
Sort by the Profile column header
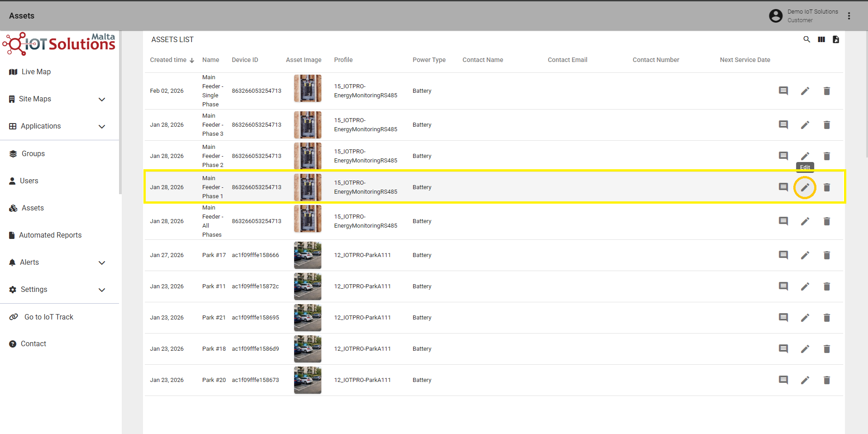(x=343, y=60)
